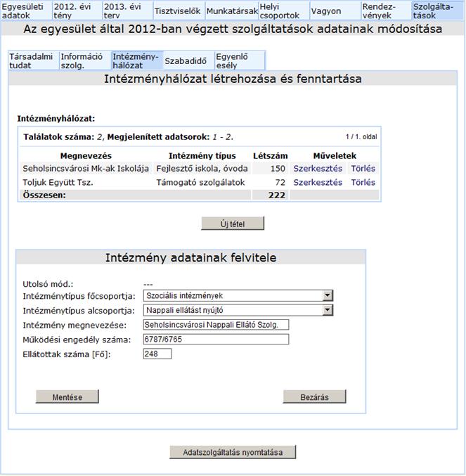Click the Intézmény adatainak felvitele heading
This screenshot has height=476, width=466.
191,258
